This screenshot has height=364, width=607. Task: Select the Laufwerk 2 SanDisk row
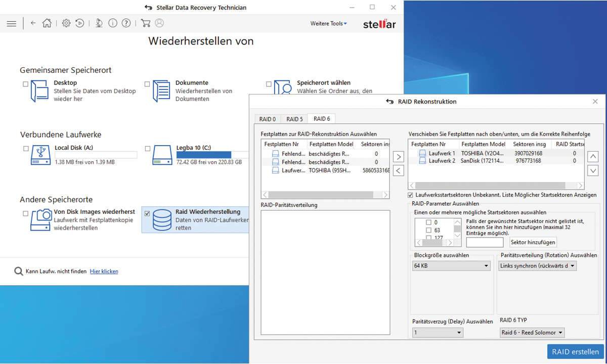click(x=496, y=161)
